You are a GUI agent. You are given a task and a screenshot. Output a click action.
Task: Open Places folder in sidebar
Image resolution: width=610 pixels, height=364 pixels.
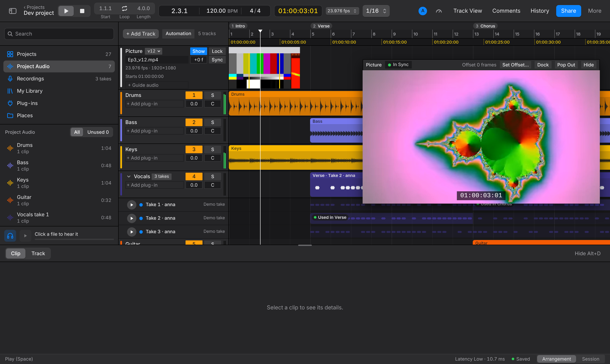coord(59,116)
